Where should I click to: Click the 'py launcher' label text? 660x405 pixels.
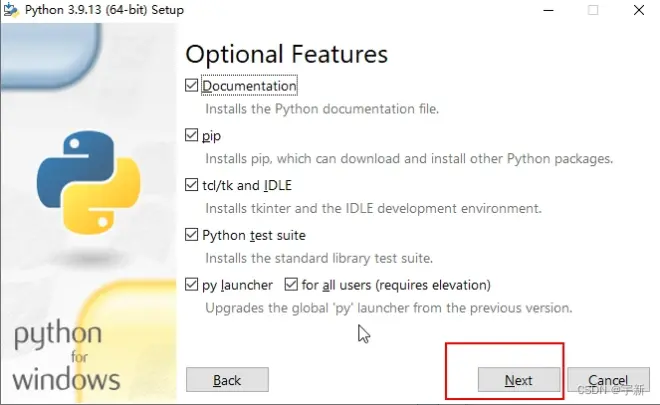[237, 285]
